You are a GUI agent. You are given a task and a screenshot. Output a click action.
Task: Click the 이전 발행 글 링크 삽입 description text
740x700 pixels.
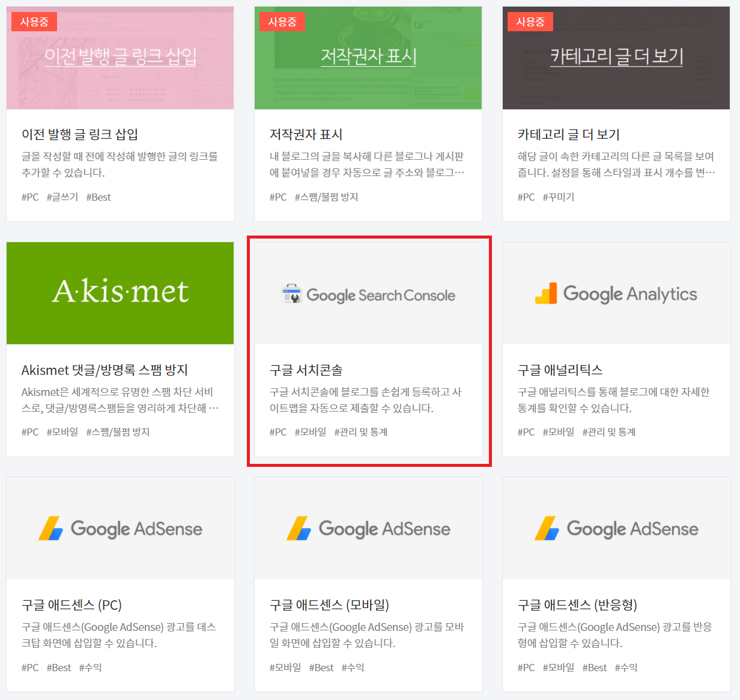pyautogui.click(x=120, y=165)
